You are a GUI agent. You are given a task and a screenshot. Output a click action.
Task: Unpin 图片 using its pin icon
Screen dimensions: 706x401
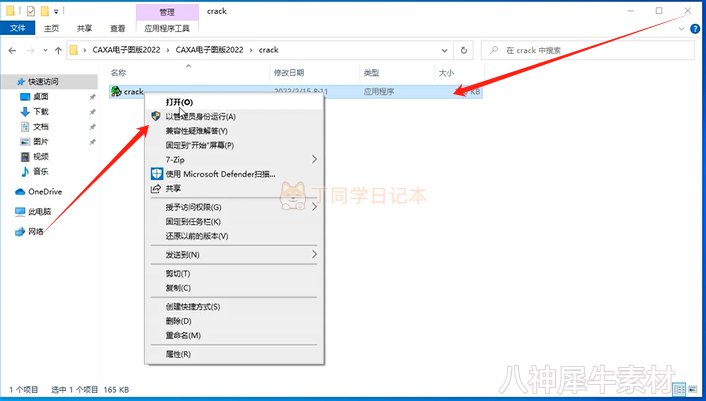pos(92,142)
